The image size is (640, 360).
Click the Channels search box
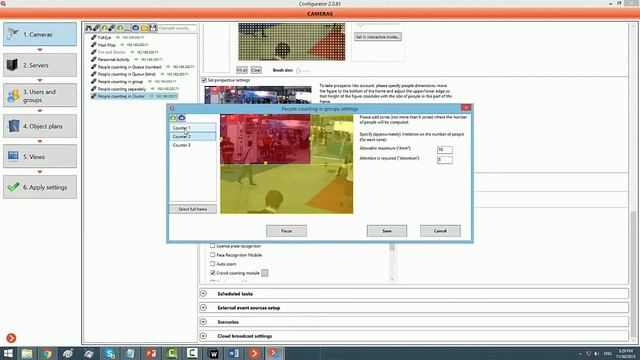177,28
